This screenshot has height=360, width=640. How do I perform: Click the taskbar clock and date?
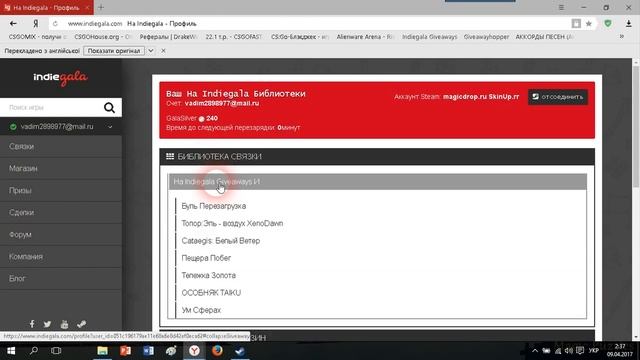pyautogui.click(x=620, y=351)
